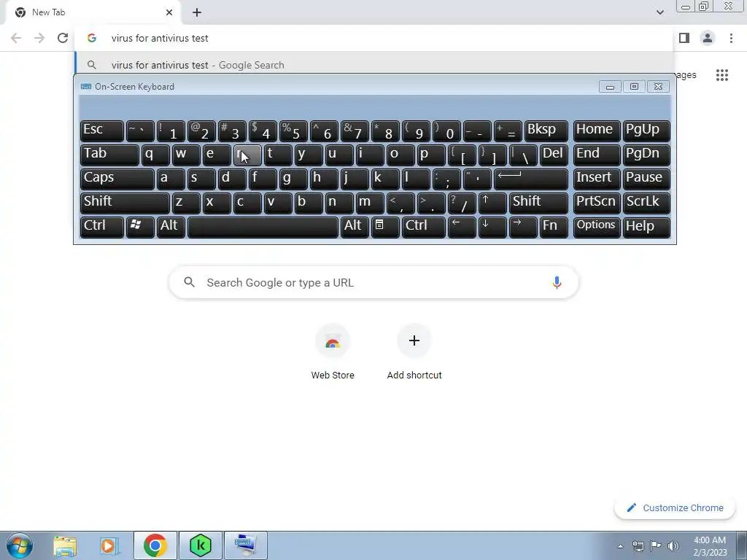Tap the PrtScn key
This screenshot has height=560, width=747.
pyautogui.click(x=597, y=203)
